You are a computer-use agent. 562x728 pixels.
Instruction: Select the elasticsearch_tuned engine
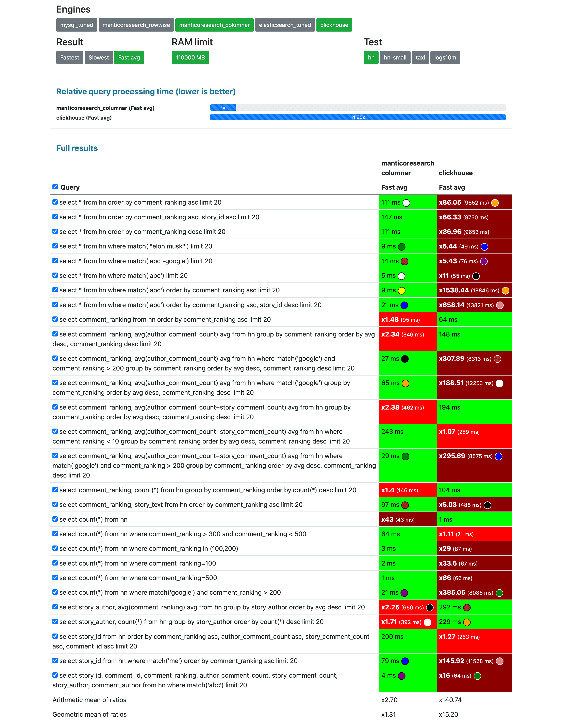[285, 25]
